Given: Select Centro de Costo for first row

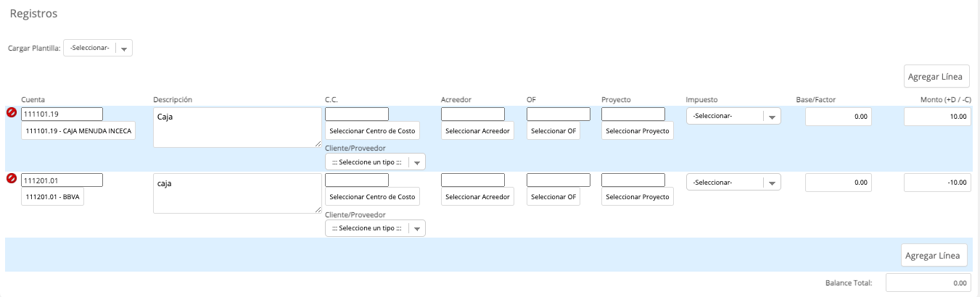Looking at the screenshot, I should tap(372, 131).
